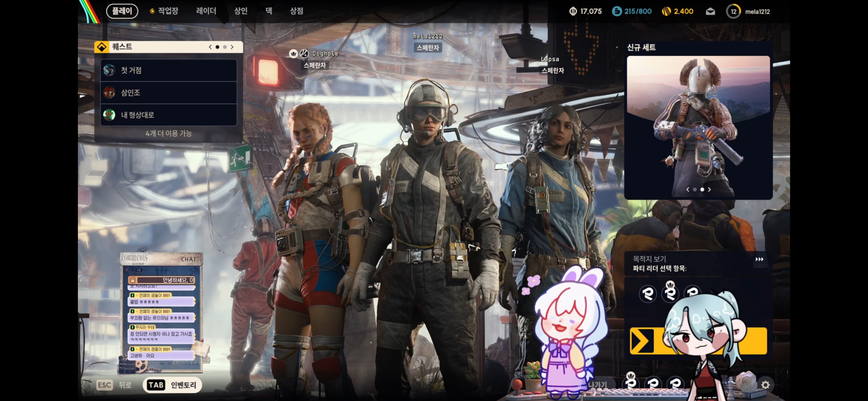This screenshot has width=868, height=401.
Task: Click the coin currency icon beside 17,075
Action: 573,11
